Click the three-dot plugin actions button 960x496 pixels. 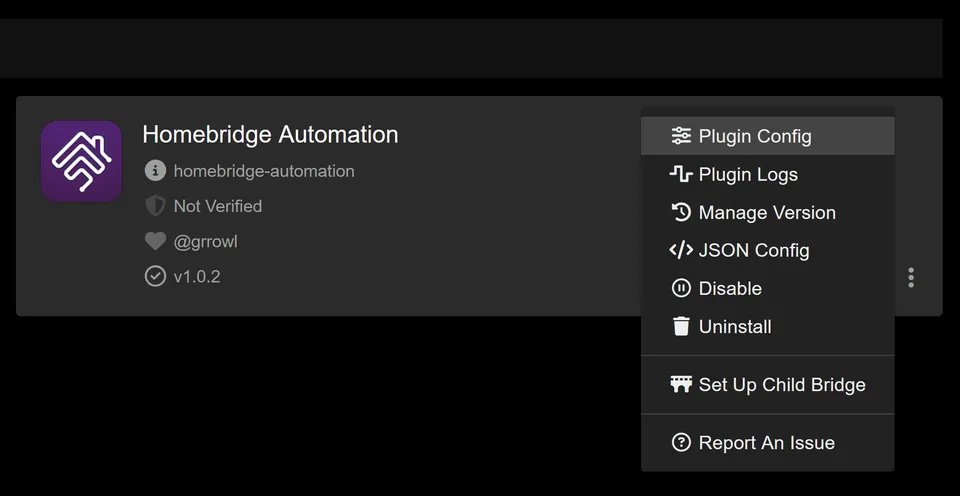point(911,277)
